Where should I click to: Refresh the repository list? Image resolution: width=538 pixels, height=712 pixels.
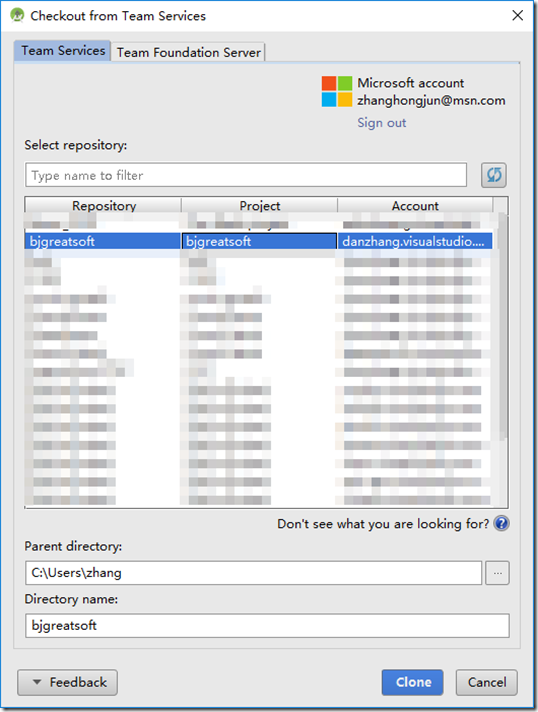pos(494,175)
